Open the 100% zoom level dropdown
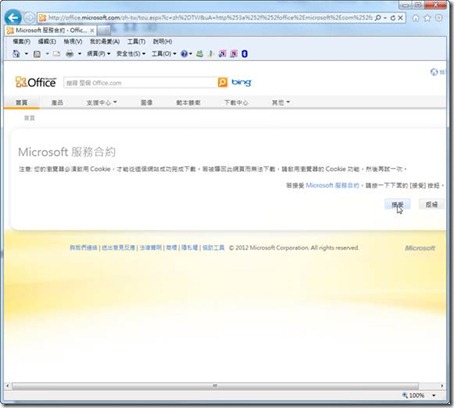This screenshot has height=408, width=454. 434,396
